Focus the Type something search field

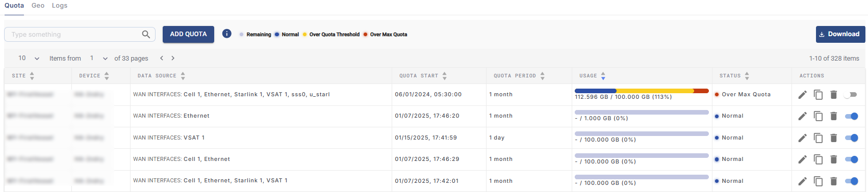click(74, 34)
